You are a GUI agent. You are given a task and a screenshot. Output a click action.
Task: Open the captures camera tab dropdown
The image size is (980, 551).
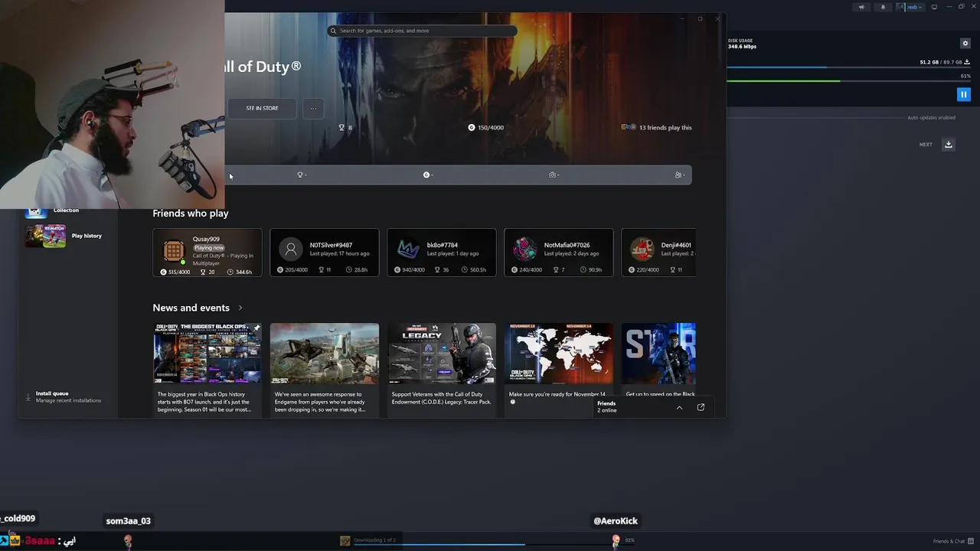(554, 175)
